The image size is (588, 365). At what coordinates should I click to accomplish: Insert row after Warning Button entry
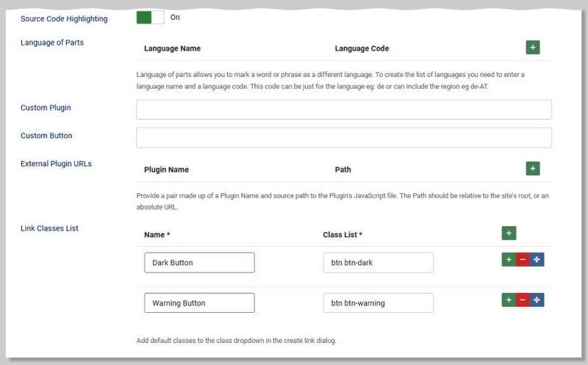click(x=508, y=300)
